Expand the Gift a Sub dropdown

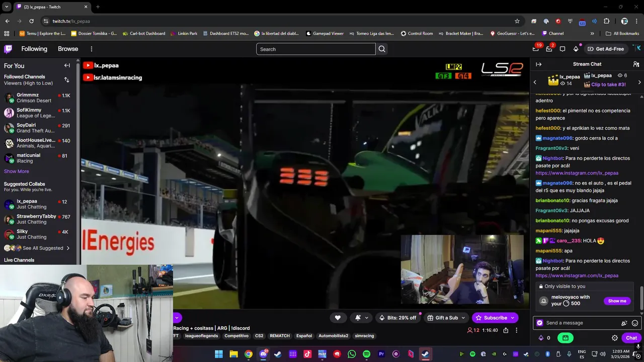coord(463,318)
